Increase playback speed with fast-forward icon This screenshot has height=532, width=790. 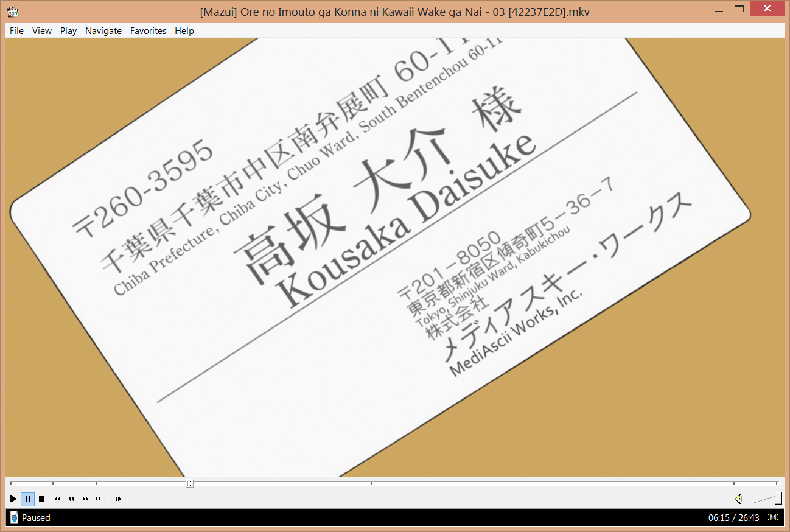coord(85,499)
